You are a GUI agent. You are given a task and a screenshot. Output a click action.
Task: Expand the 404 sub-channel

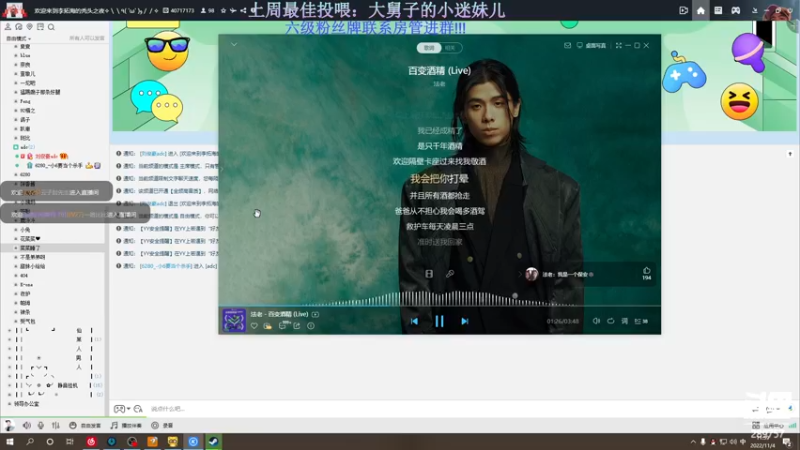point(23,276)
